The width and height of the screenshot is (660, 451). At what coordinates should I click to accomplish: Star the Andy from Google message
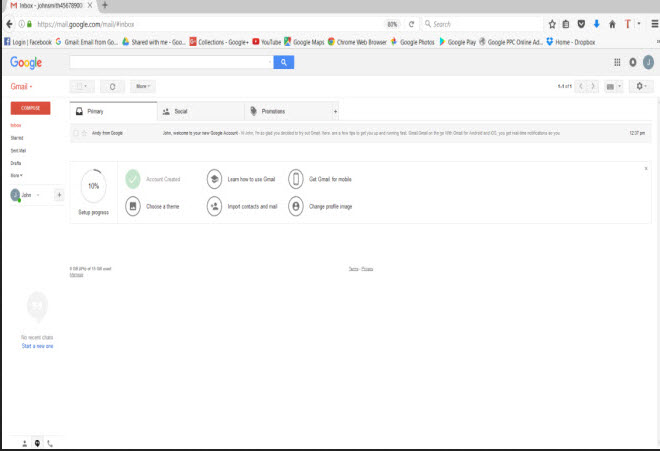click(84, 132)
